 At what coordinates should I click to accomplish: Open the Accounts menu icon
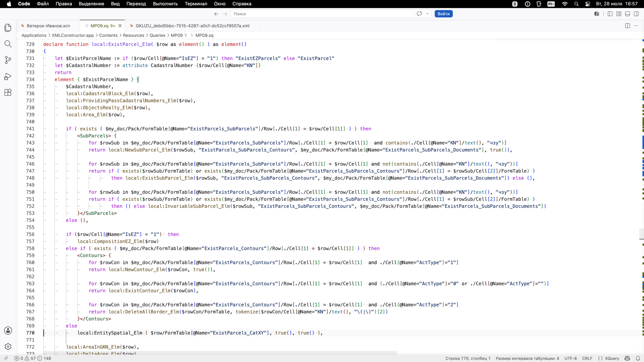pyautogui.click(x=8, y=330)
